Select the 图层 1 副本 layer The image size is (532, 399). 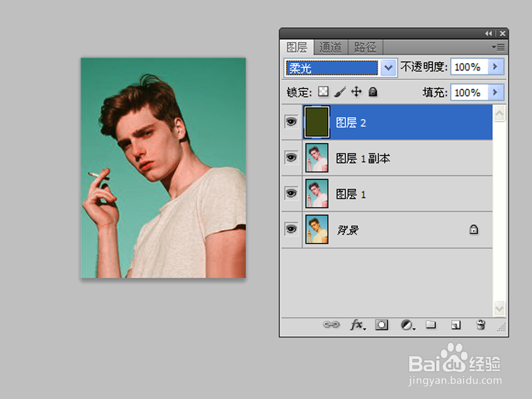pyautogui.click(x=363, y=158)
